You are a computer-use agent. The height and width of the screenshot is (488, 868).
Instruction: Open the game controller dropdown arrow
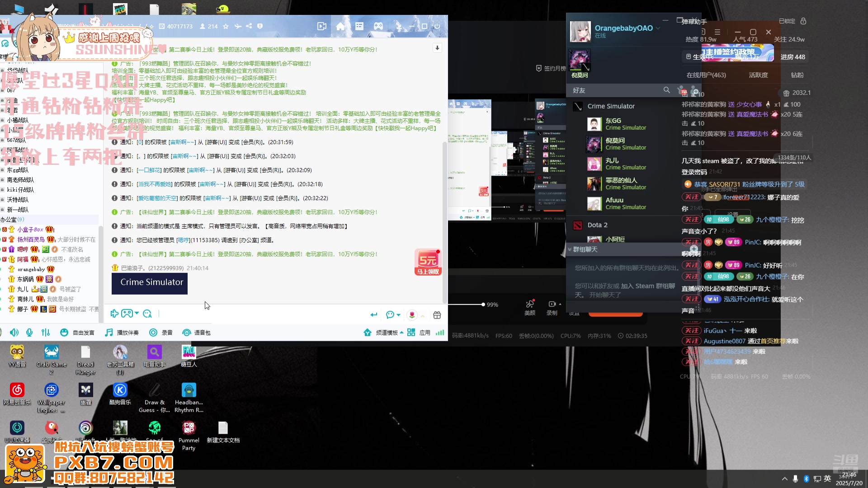(x=137, y=313)
